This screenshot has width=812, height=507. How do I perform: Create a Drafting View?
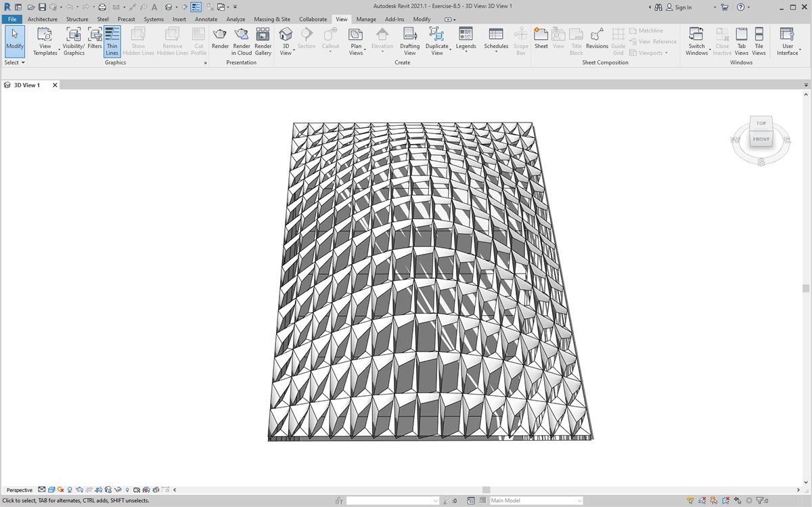[409, 41]
